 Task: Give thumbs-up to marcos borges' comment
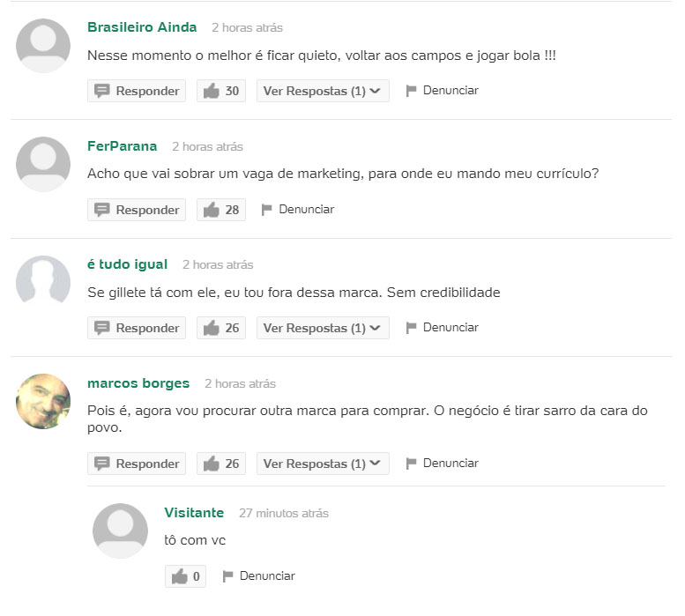221,464
